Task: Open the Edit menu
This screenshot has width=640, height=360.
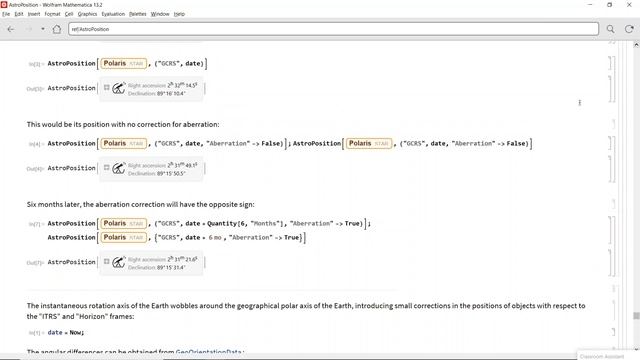Action: (x=19, y=14)
